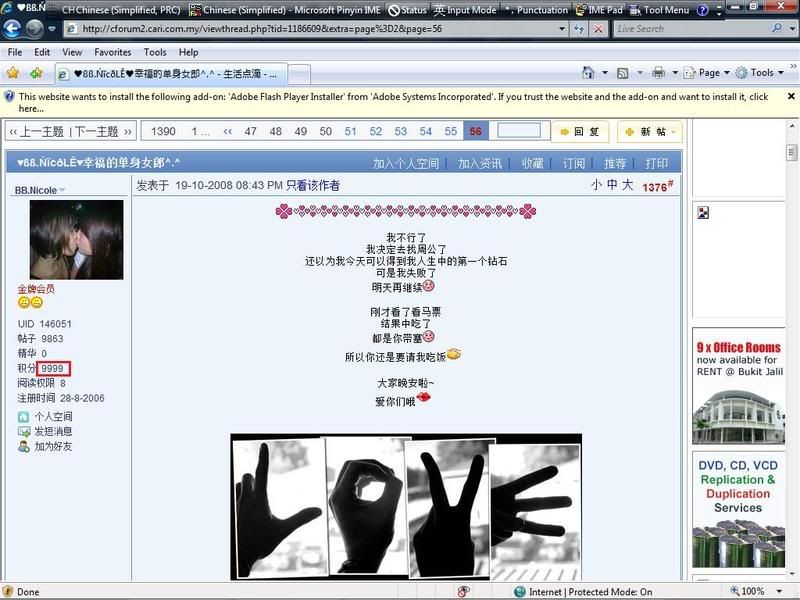Click the 收藏 link in thread header

533,163
